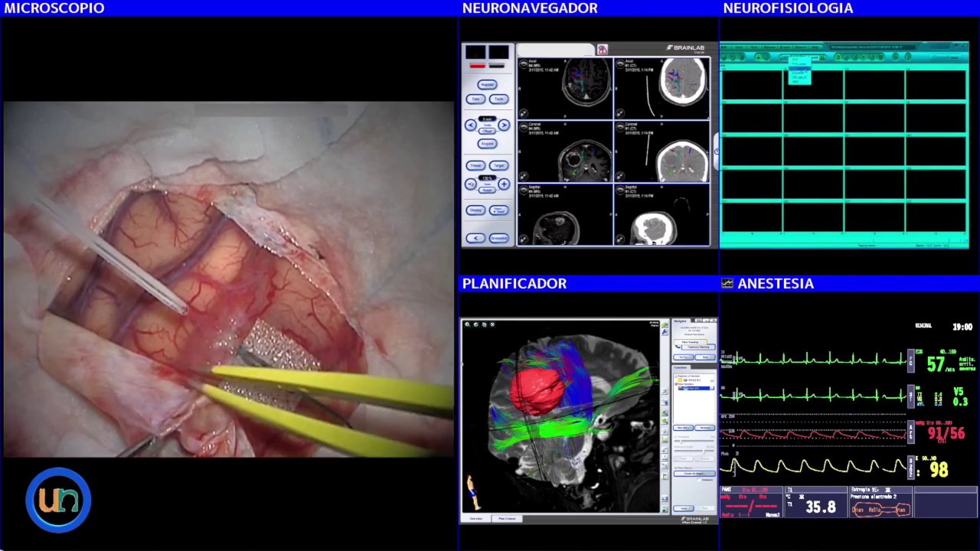Viewport: 980px width, 551px height.
Task: Select the yellow region of interest list row
Action: point(695,380)
